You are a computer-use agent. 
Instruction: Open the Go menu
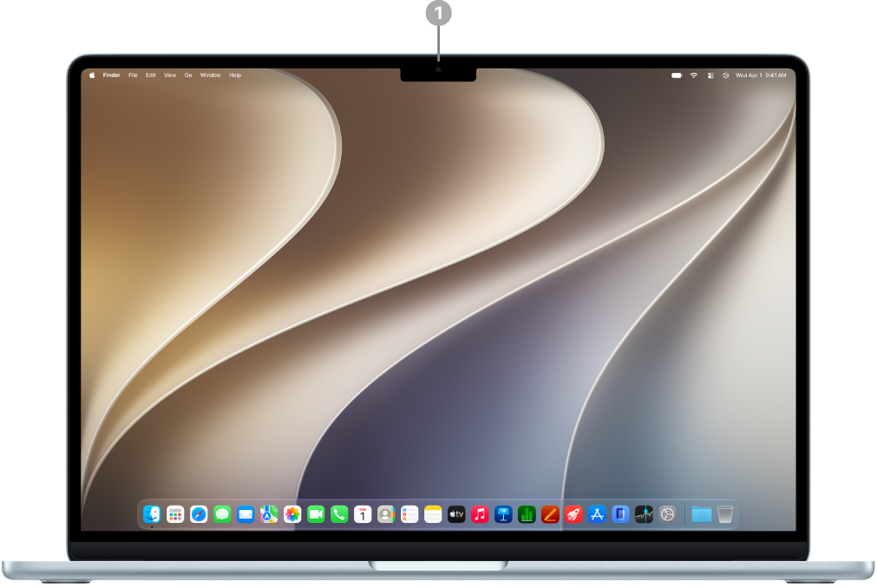pyautogui.click(x=188, y=75)
